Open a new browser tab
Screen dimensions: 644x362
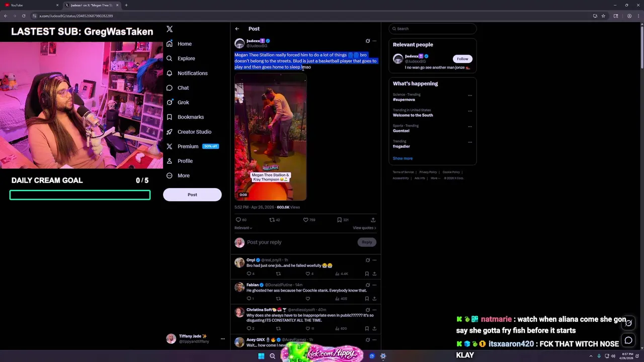[x=126, y=5]
